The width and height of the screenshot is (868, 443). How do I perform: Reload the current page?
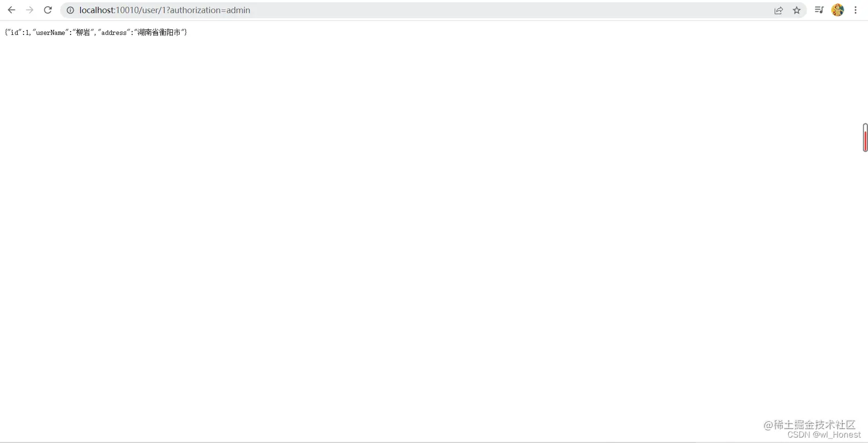click(x=48, y=10)
